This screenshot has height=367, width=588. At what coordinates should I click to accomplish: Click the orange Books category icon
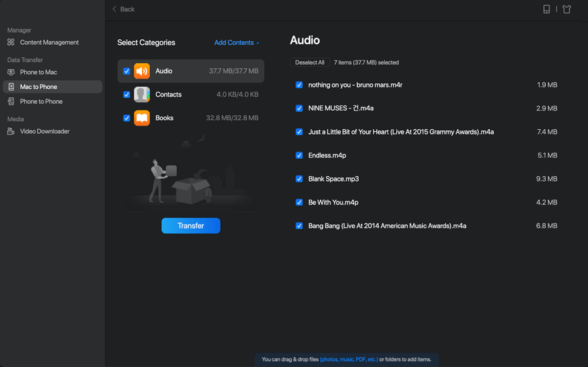[142, 118]
